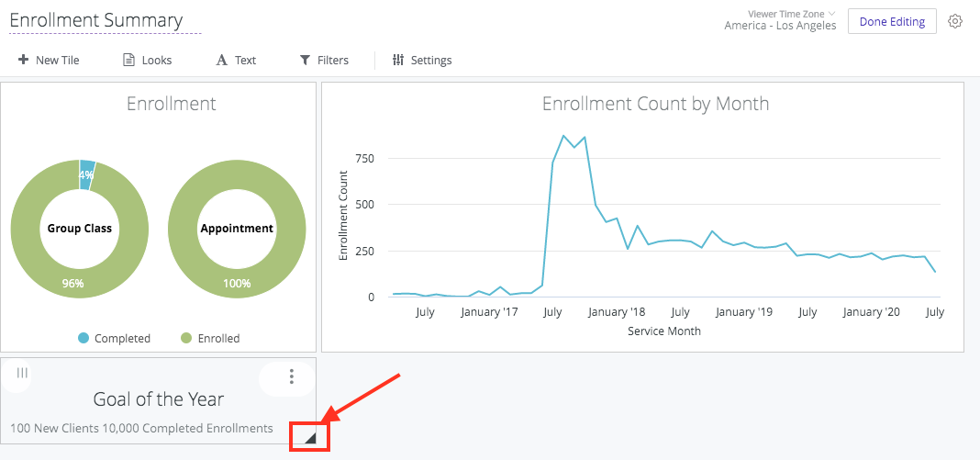The width and height of the screenshot is (980, 460).
Task: Click the Goal of the Year heading
Action: 159,399
